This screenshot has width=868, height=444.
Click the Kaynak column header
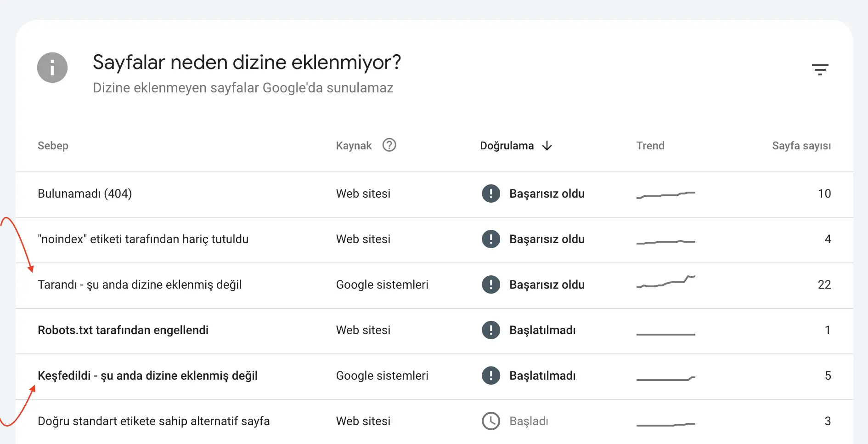click(354, 146)
